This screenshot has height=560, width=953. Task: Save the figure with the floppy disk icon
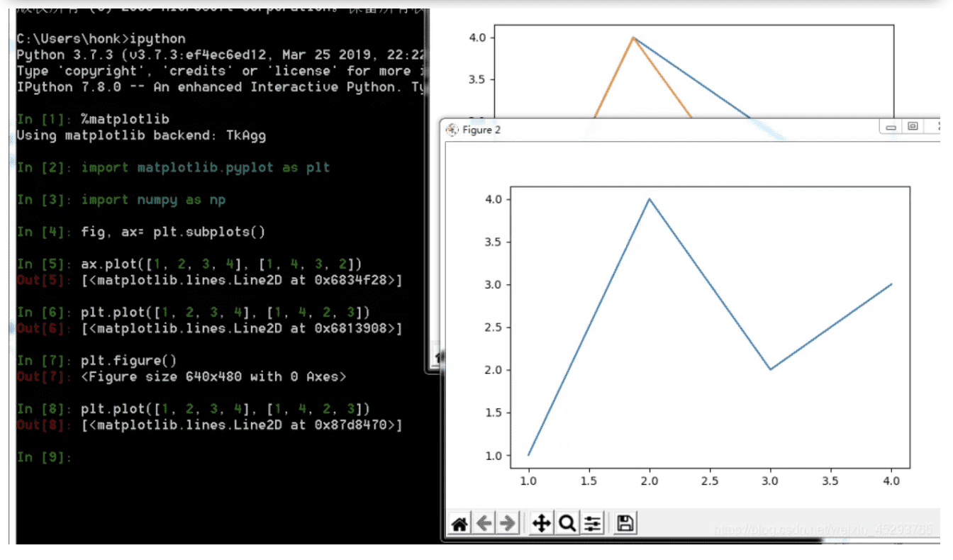point(625,524)
